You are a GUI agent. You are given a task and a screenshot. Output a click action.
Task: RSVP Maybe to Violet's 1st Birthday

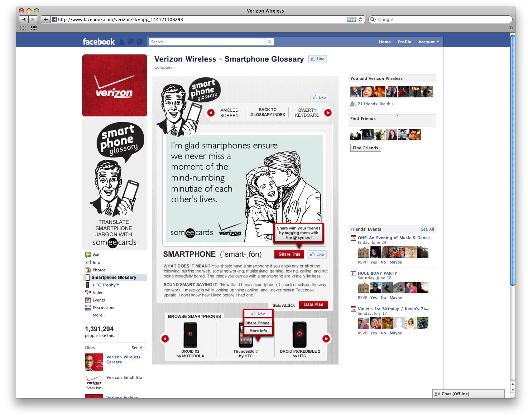[396, 333]
